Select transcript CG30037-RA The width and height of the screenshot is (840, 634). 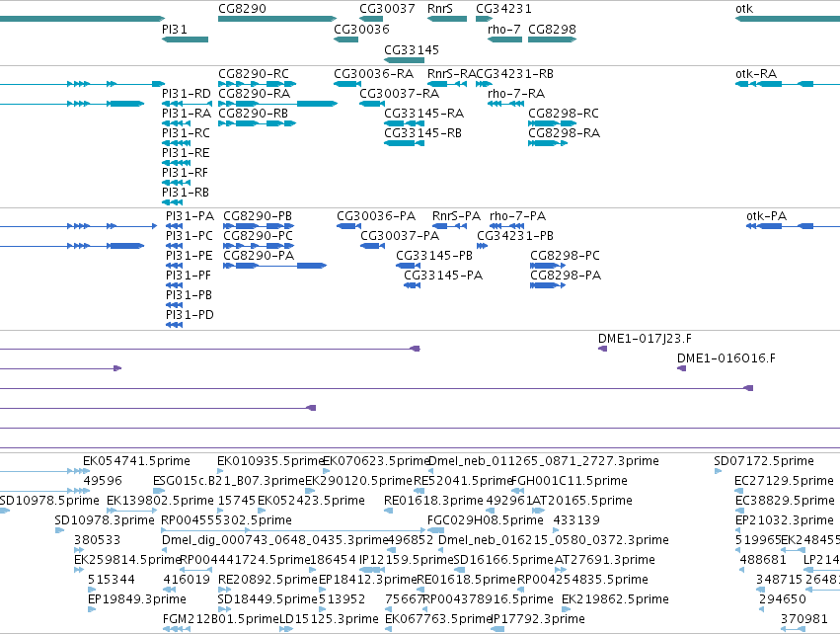(x=372, y=104)
